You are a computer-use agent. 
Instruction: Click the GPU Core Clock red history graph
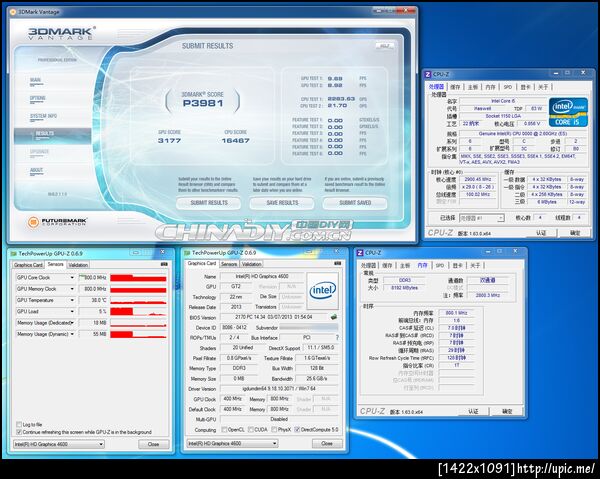click(x=139, y=278)
